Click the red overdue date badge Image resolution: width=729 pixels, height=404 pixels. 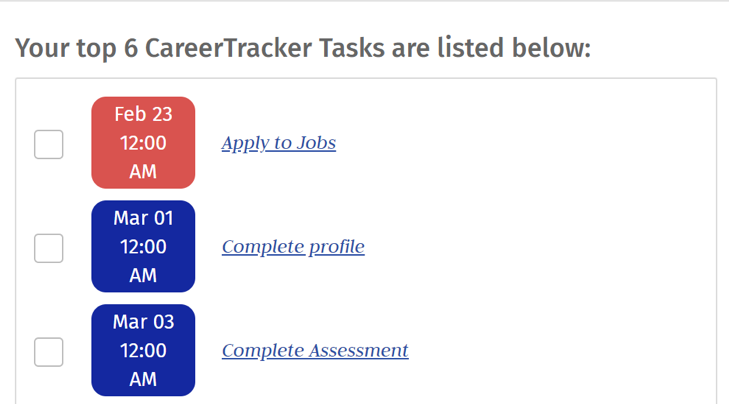pyautogui.click(x=143, y=143)
